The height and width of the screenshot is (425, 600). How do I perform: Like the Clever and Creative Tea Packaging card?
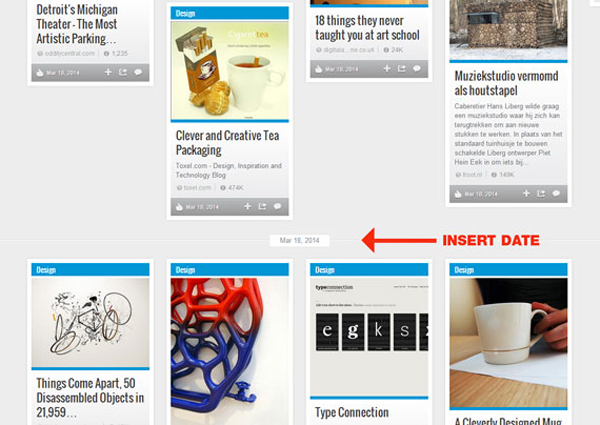pos(179,207)
